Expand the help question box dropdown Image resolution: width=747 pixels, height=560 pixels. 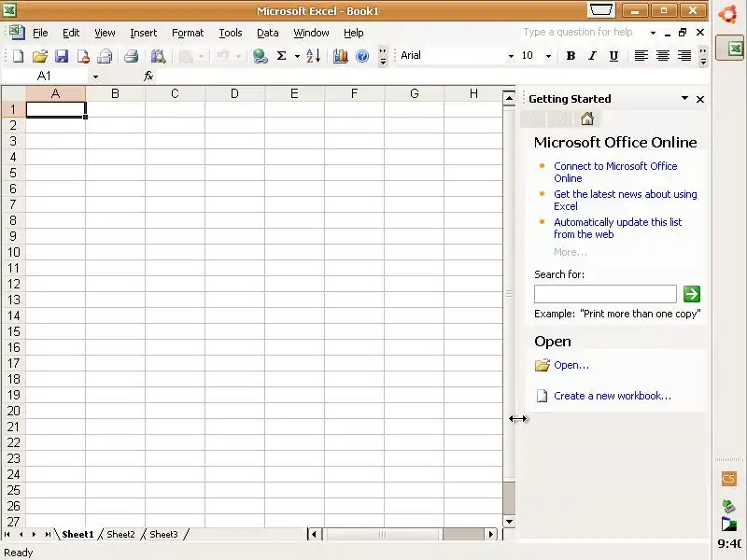pyautogui.click(x=653, y=33)
